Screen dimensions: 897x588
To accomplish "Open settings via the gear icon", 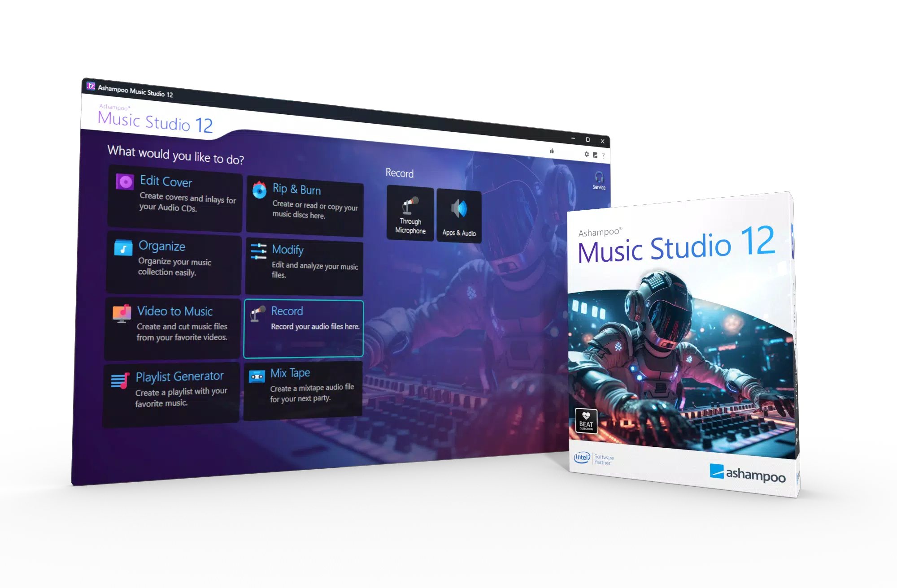I will (587, 154).
